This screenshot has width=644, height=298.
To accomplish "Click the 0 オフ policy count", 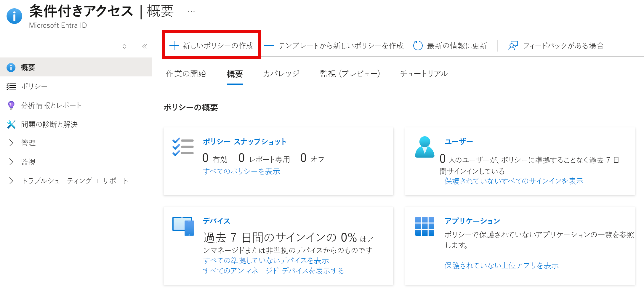I will point(312,158).
